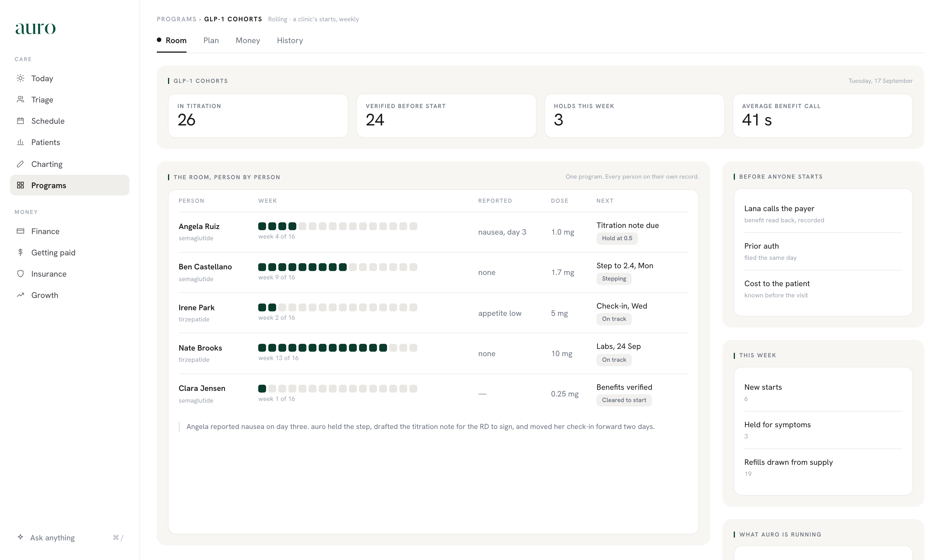The image size is (941, 560).
Task: Open the Insurance shield icon
Action: click(x=20, y=274)
